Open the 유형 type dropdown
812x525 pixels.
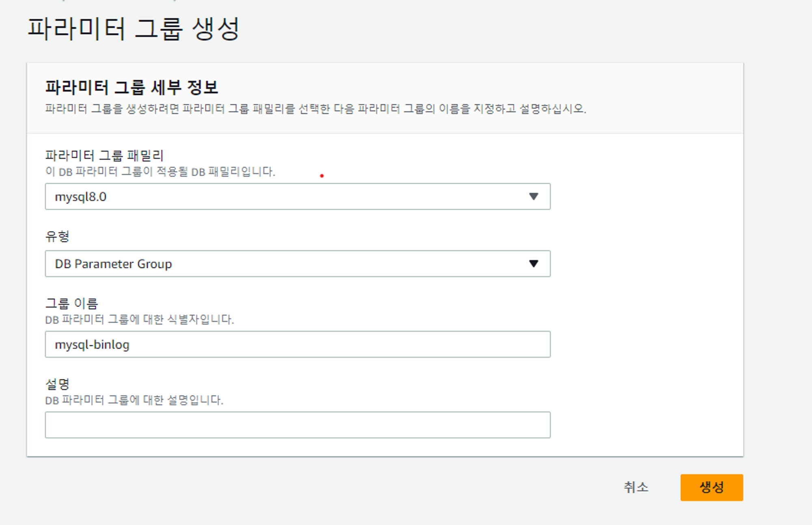297,264
